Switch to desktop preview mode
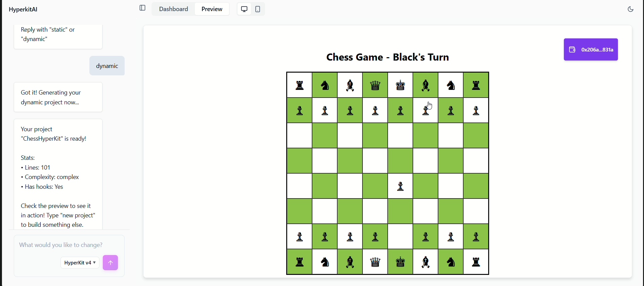The image size is (644, 286). [244, 9]
